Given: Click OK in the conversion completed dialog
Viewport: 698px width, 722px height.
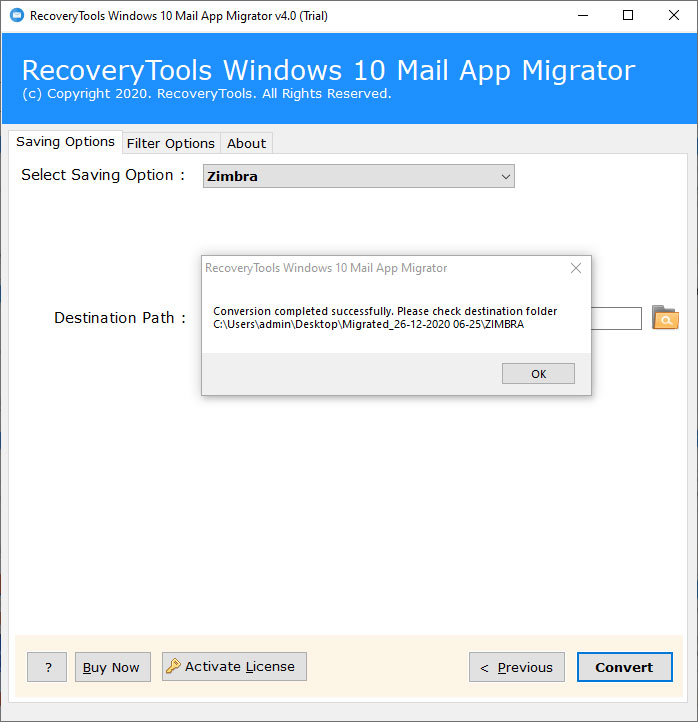Looking at the screenshot, I should pos(538,373).
